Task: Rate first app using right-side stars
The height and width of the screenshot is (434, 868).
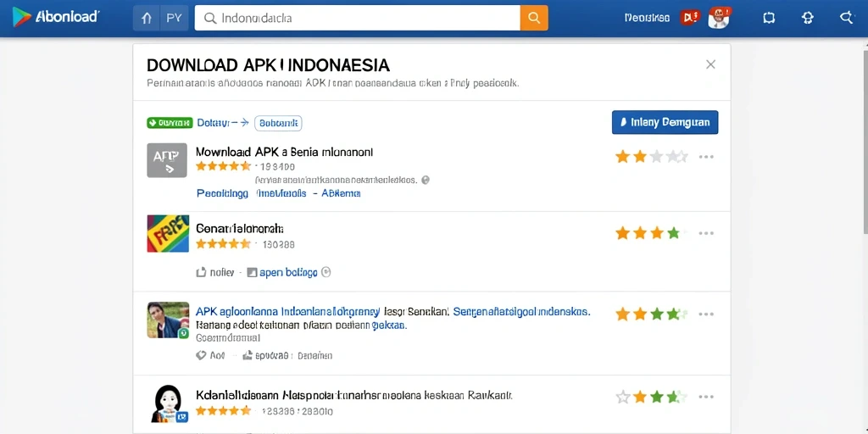Action: pos(652,157)
